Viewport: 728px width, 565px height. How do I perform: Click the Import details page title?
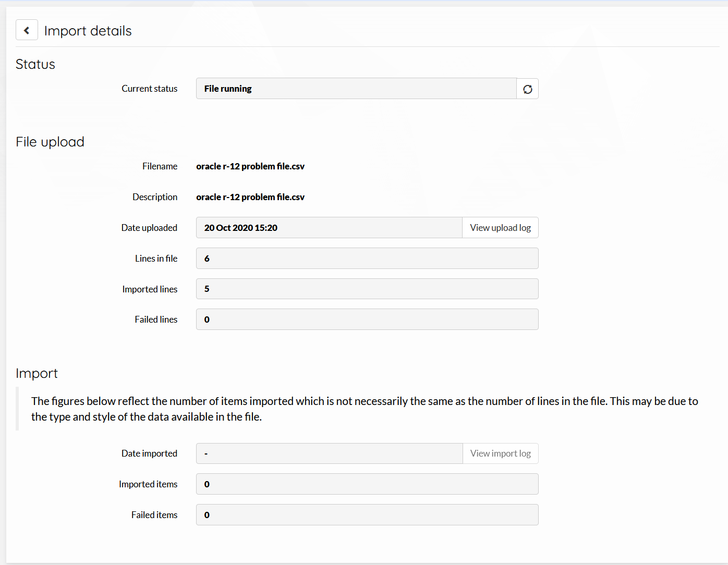[88, 31]
